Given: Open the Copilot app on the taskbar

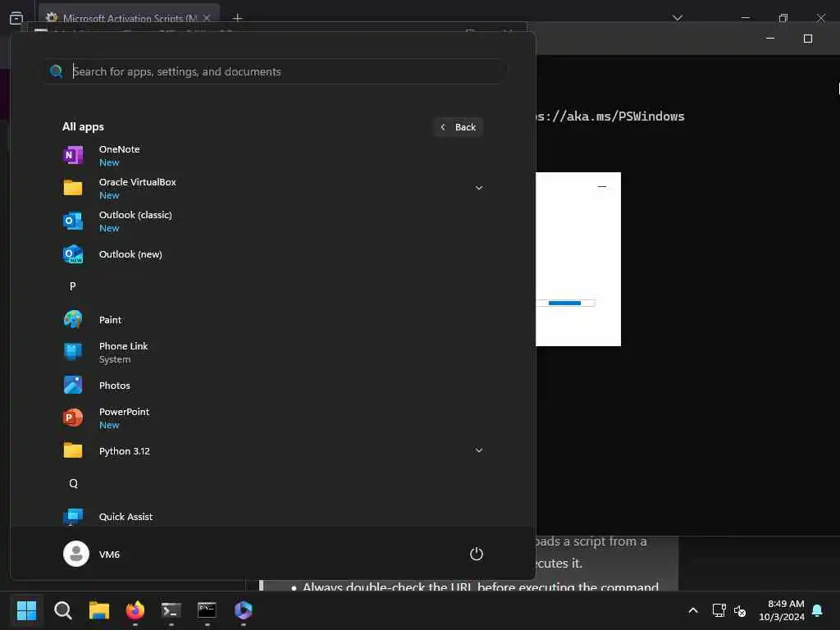Looking at the screenshot, I should 243,610.
